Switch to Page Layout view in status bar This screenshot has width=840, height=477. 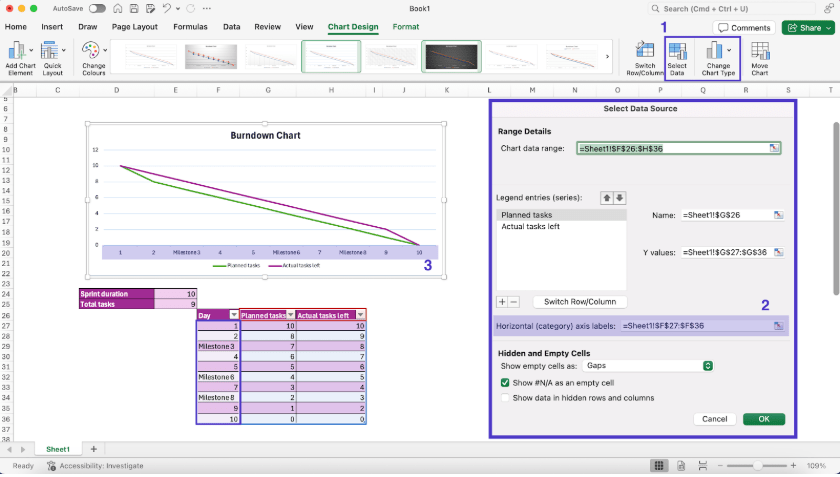[682, 465]
